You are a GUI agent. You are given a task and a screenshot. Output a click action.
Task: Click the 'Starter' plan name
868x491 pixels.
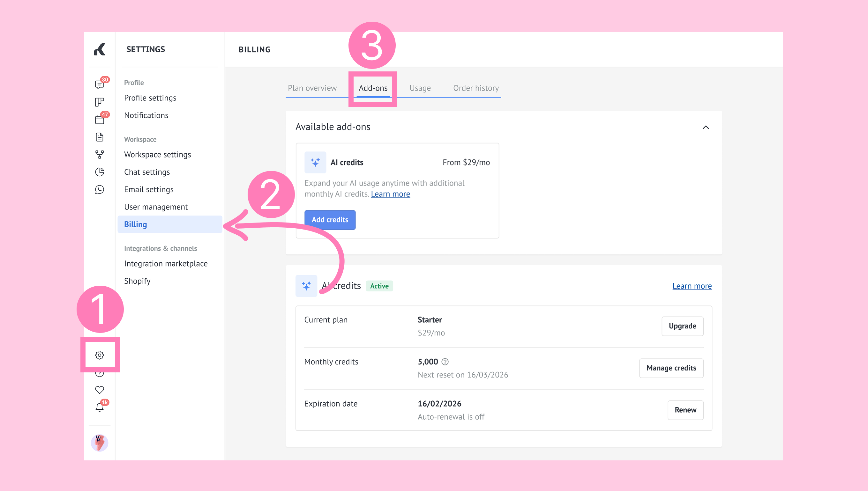click(x=430, y=320)
